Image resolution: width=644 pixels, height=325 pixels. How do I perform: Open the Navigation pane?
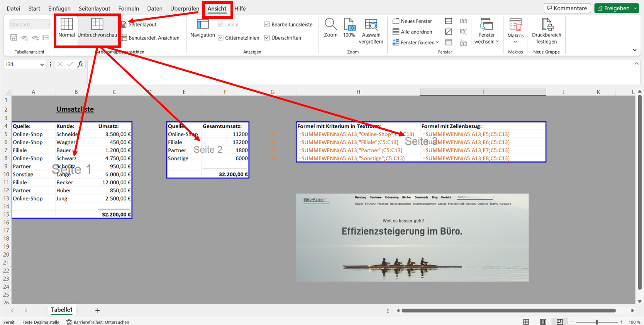pos(202,28)
